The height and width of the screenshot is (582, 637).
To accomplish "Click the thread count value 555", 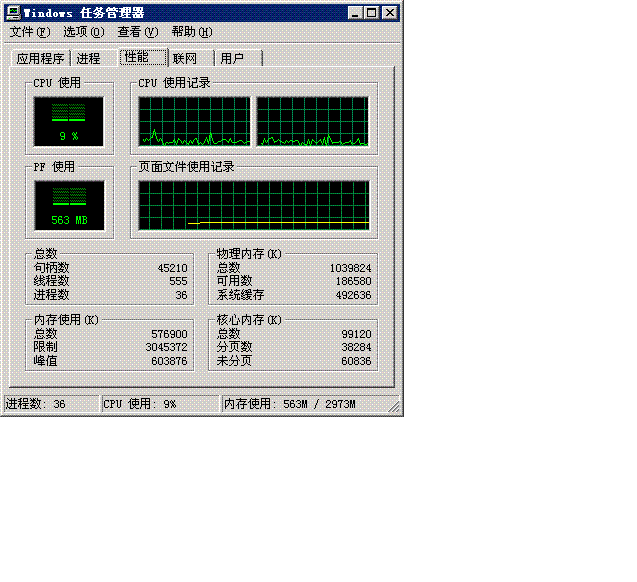I will point(178,281).
